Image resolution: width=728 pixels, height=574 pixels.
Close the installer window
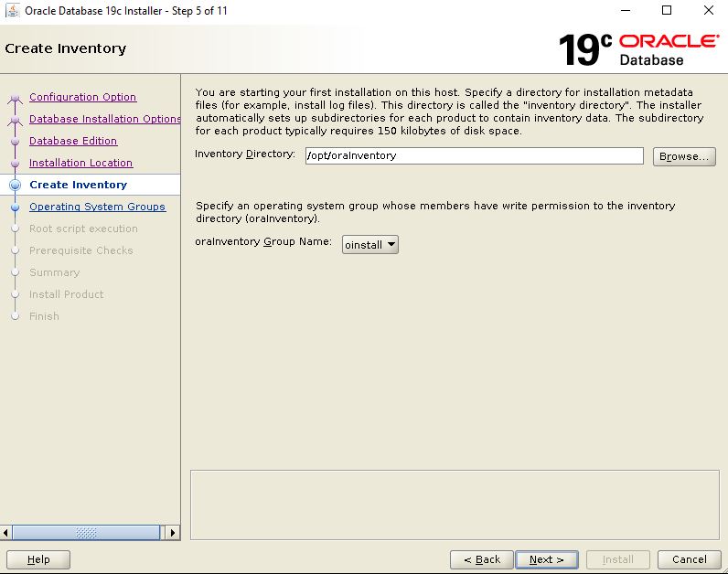click(709, 10)
